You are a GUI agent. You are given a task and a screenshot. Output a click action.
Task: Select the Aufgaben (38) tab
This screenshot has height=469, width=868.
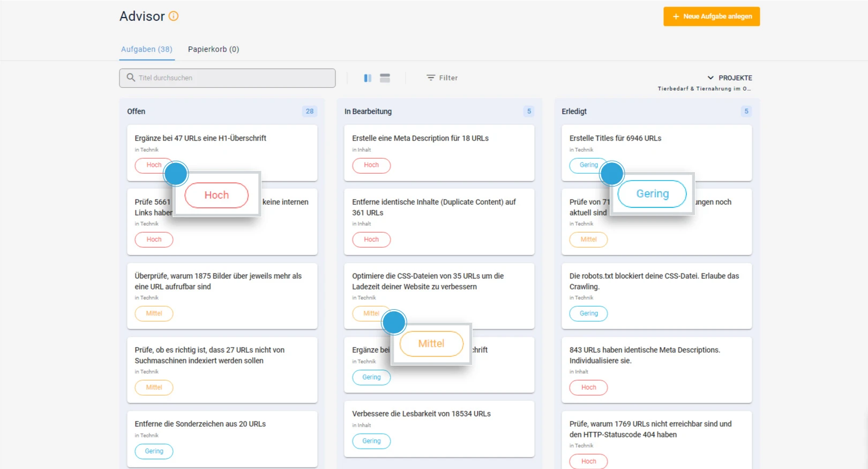[x=147, y=49]
